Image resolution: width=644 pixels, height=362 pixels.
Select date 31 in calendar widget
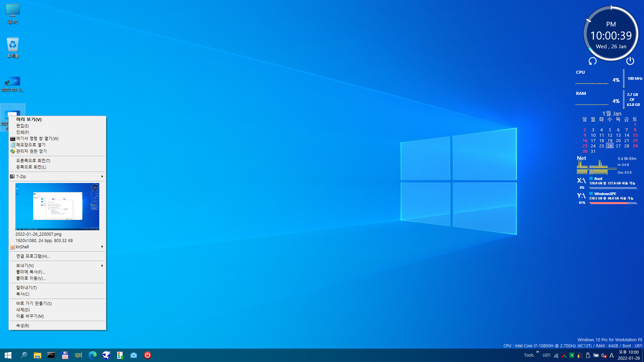593,151
